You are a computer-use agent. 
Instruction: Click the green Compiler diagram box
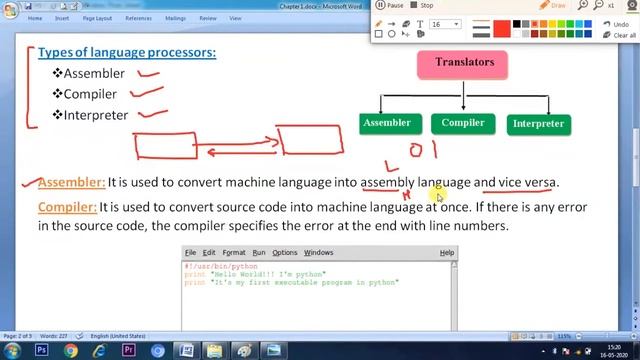pos(463,124)
